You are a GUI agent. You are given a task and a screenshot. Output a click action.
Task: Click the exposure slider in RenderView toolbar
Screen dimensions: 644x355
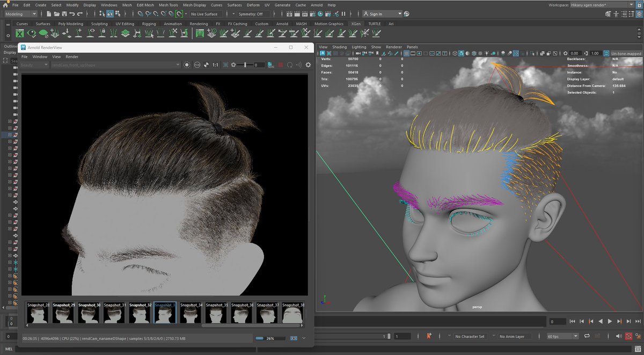coord(245,65)
